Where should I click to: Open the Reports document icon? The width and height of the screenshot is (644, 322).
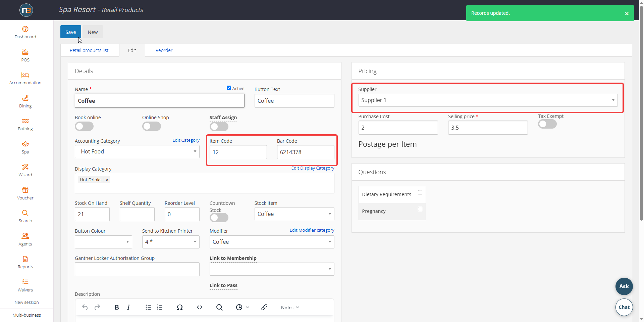coord(25,259)
